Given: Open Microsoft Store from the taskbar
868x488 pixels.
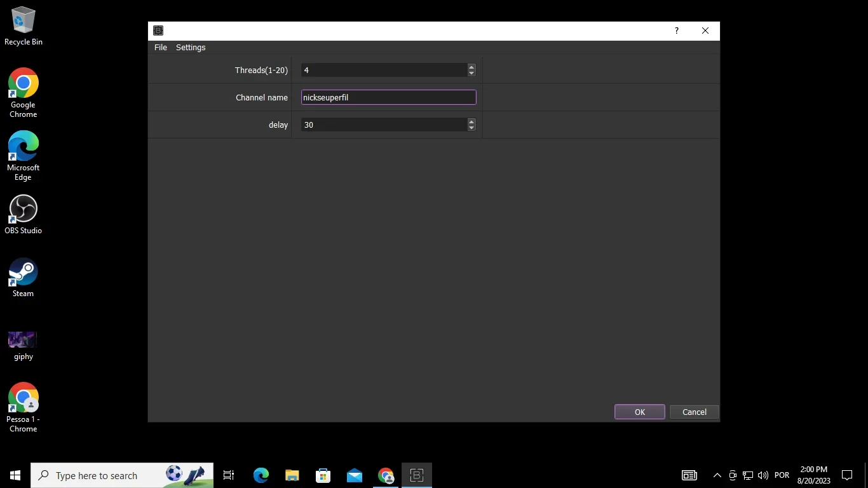Looking at the screenshot, I should coord(323,475).
